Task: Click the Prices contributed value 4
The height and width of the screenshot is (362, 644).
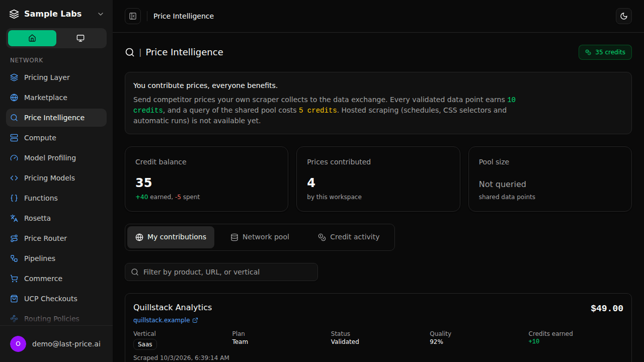Action: [311, 183]
